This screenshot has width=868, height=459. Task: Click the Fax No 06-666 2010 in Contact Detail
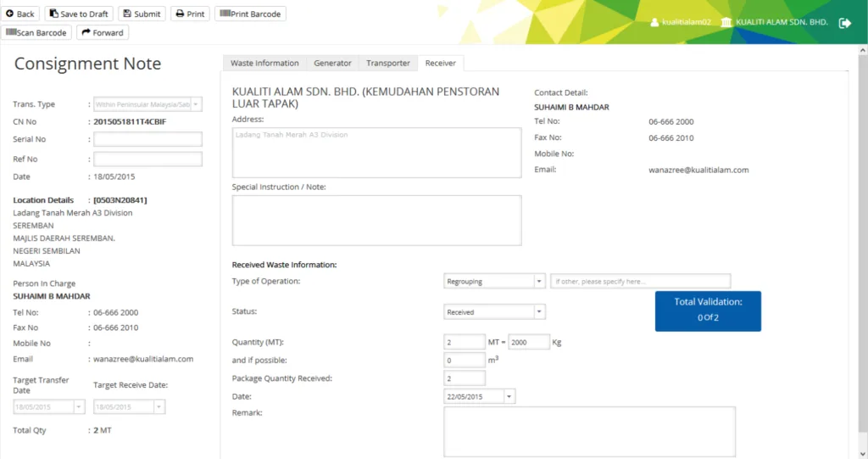(671, 138)
